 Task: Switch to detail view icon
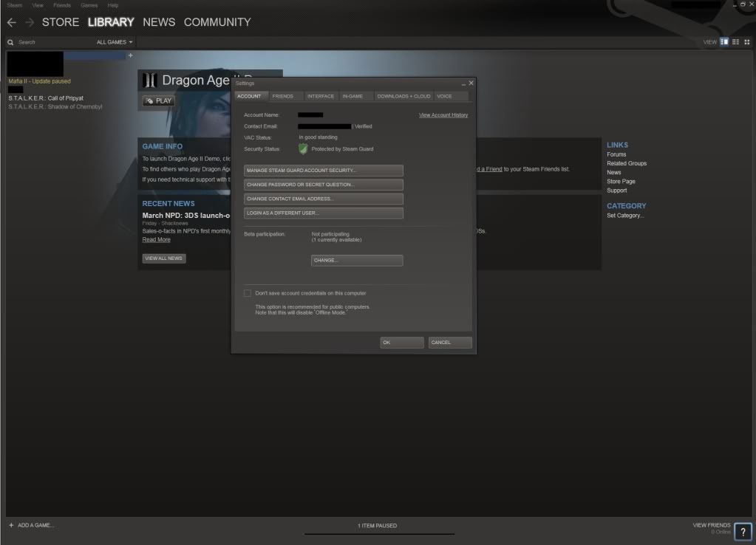[724, 42]
